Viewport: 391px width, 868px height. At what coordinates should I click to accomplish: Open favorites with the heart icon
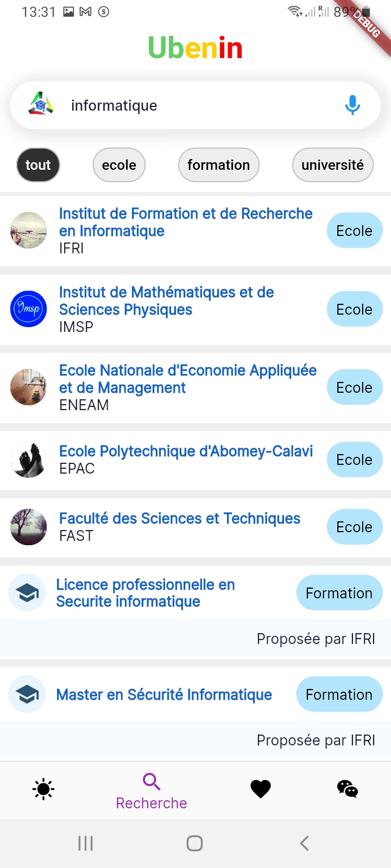click(x=261, y=789)
